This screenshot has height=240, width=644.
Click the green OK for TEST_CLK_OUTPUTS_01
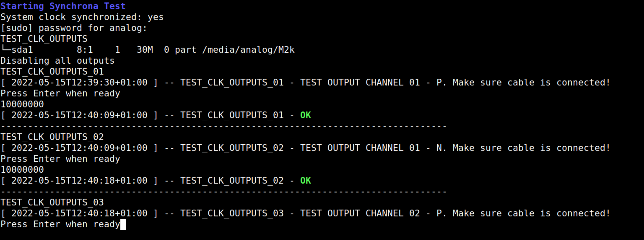coord(306,115)
